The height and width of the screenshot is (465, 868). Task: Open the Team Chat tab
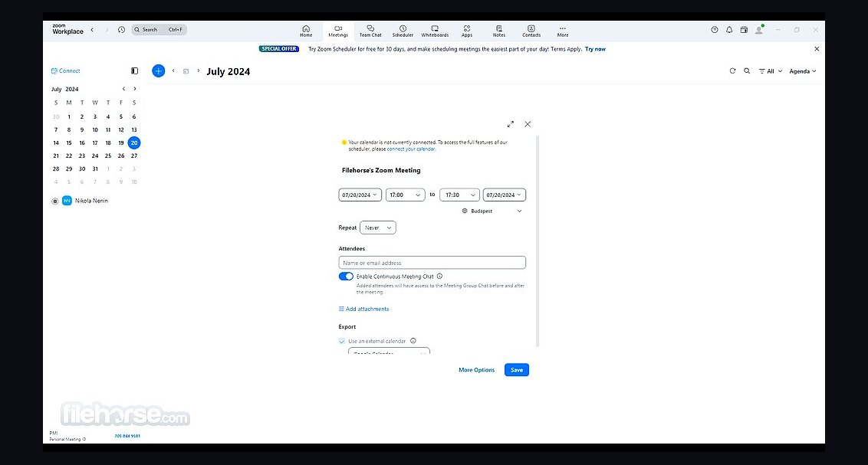pyautogui.click(x=370, y=31)
